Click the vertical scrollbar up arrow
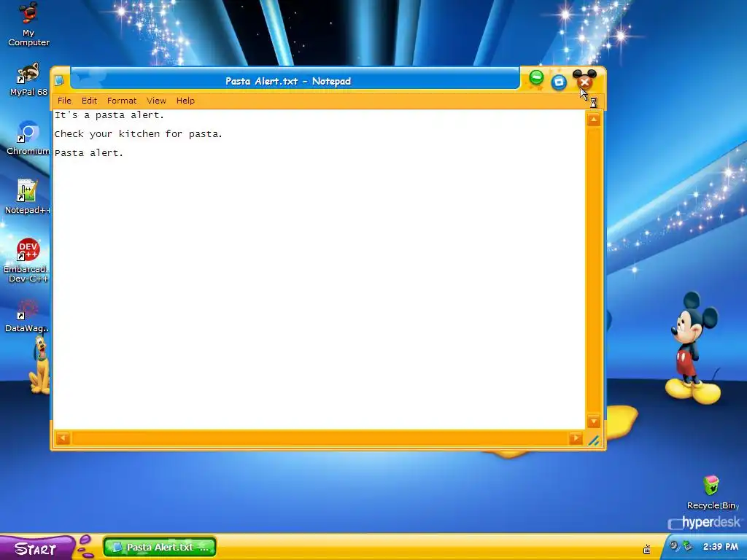 [594, 120]
